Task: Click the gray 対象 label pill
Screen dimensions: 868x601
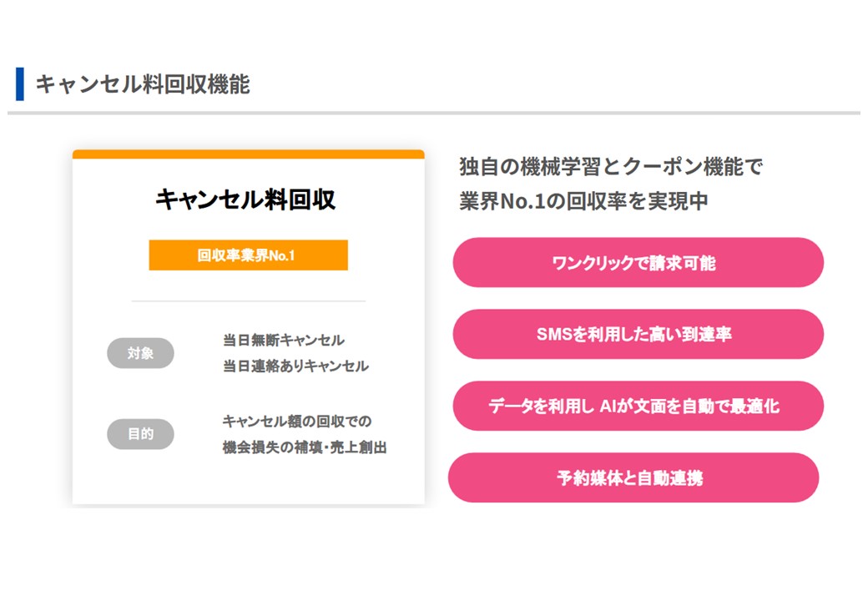Action: click(x=140, y=353)
